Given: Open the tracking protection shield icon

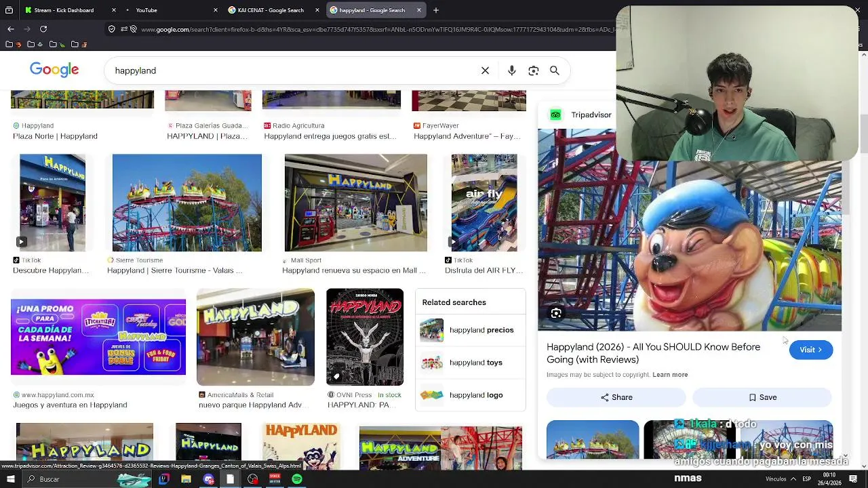Looking at the screenshot, I should 112,29.
